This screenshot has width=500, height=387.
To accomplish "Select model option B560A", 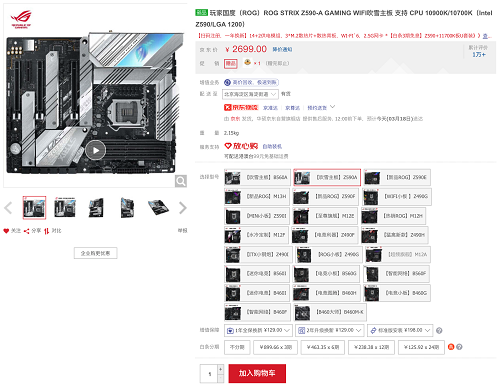I will click(x=257, y=178).
